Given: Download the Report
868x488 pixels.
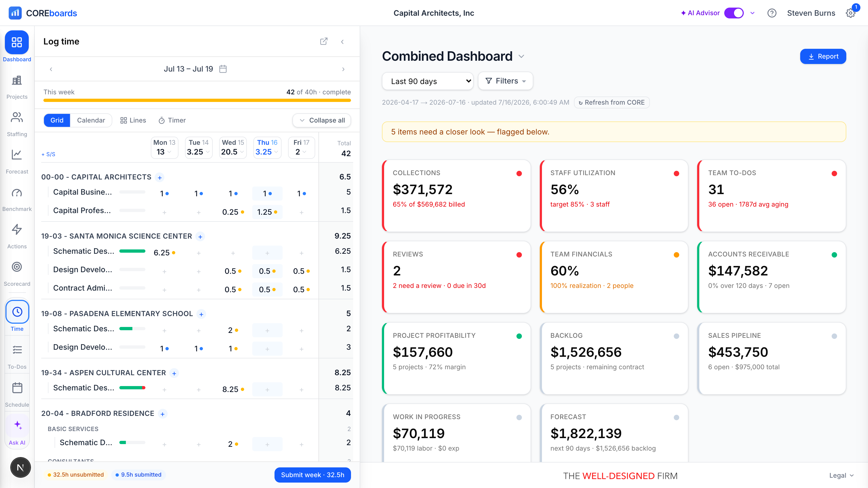Looking at the screenshot, I should point(823,56).
